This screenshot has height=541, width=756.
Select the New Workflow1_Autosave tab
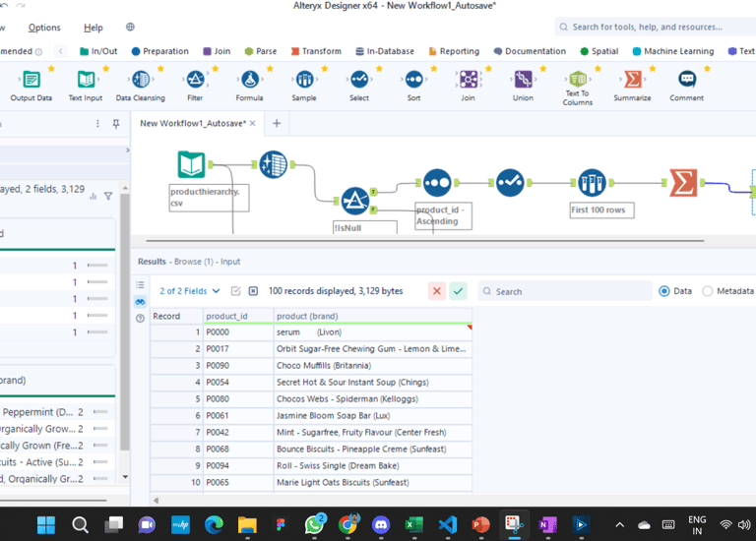[x=193, y=123]
